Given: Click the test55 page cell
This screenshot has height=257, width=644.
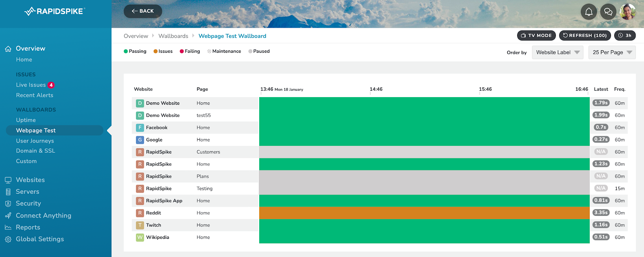Looking at the screenshot, I should (204, 116).
